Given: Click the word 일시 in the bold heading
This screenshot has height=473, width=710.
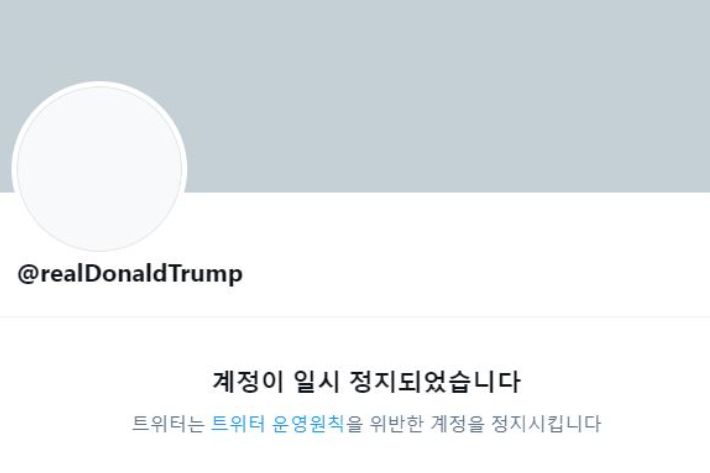Looking at the screenshot, I should coord(317,382).
